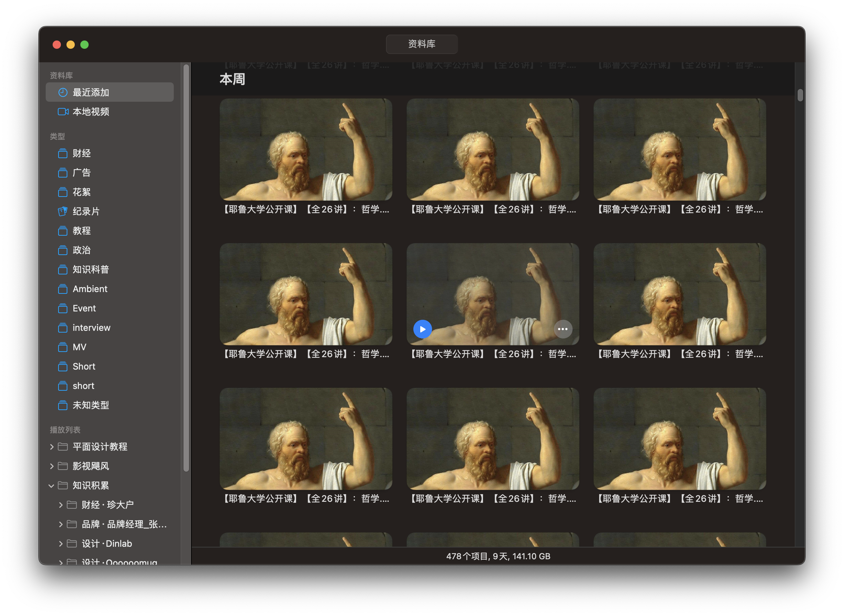Select the 知识科普 category item
Viewport: 844px width, 616px height.
click(90, 270)
